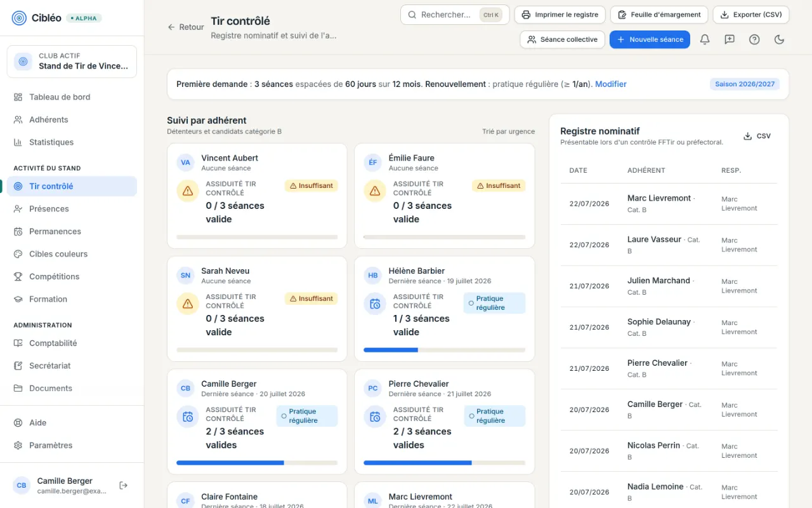Click the SN avatar for Sarah Neveu
This screenshot has height=508, width=812.
pyautogui.click(x=186, y=276)
